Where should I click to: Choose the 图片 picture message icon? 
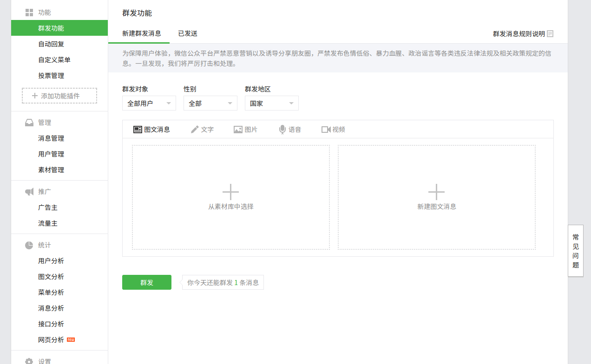(x=238, y=129)
